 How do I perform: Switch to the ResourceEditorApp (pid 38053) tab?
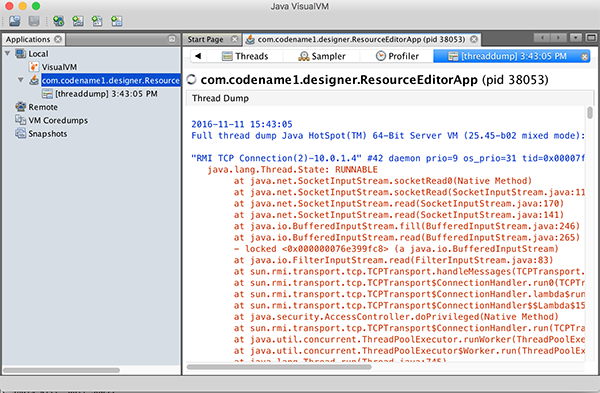(x=361, y=39)
